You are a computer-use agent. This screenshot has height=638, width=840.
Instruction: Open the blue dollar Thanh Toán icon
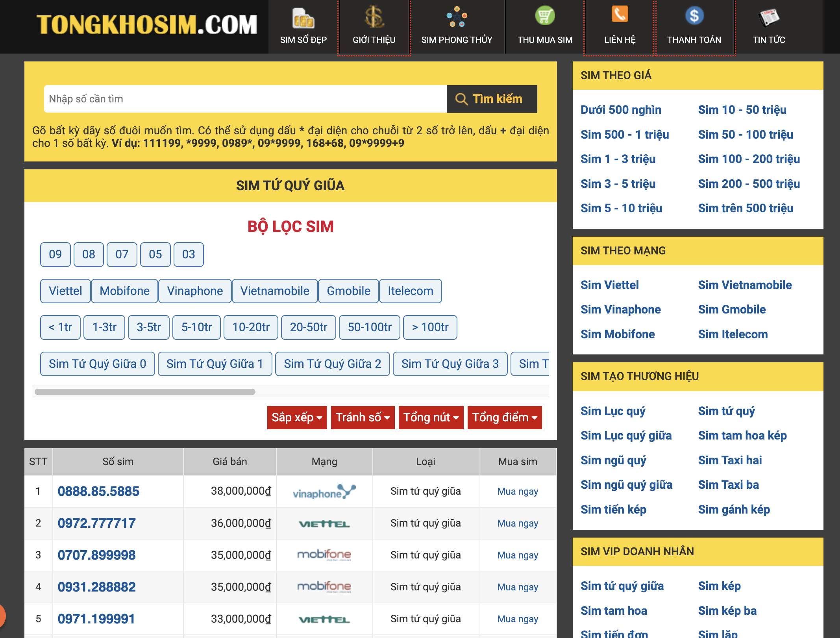[694, 16]
